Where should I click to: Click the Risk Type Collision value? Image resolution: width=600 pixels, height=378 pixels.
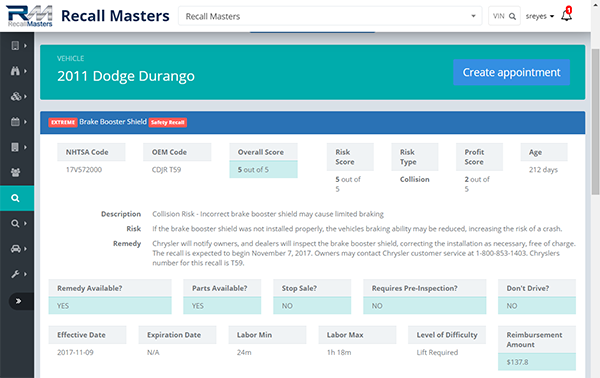point(414,179)
